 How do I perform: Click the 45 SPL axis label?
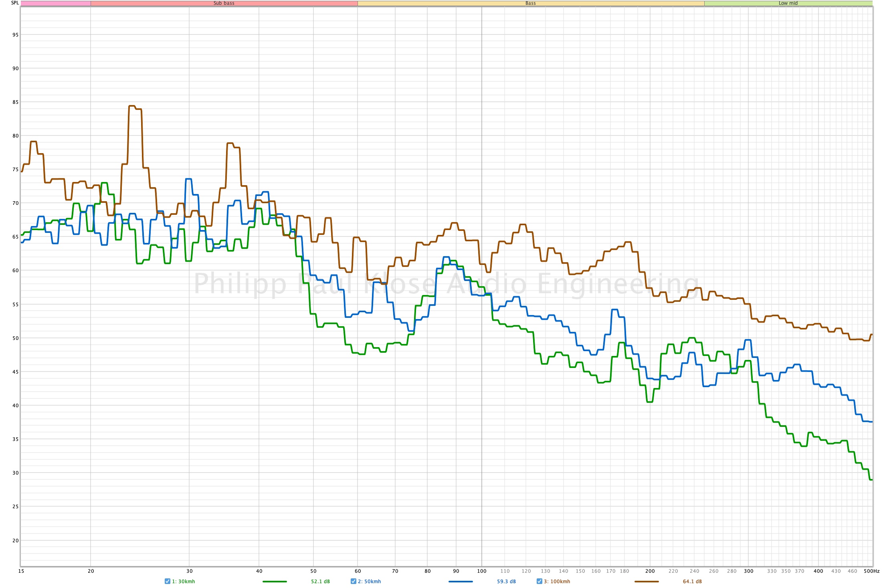tap(15, 372)
